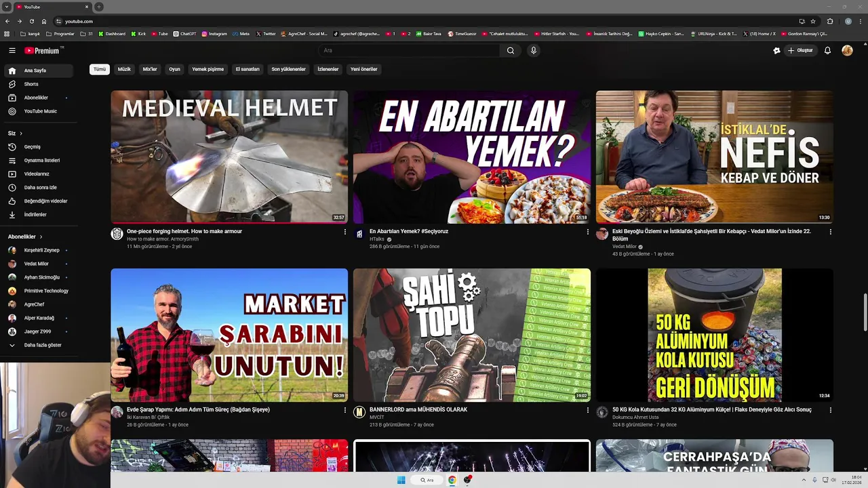Expand the Abonelikler heading chevron
The height and width of the screenshot is (488, 868).
click(x=41, y=237)
